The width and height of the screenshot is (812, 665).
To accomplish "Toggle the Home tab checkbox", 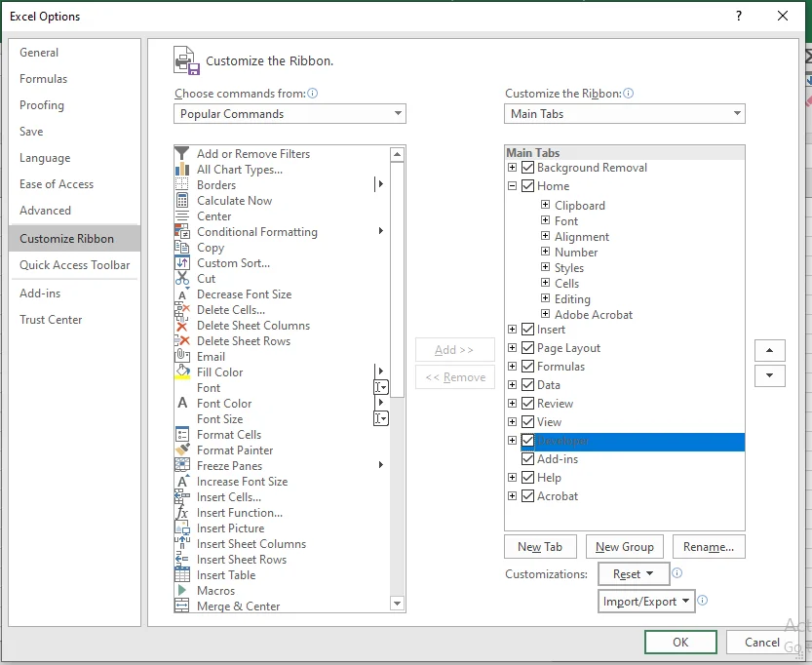I will click(527, 185).
